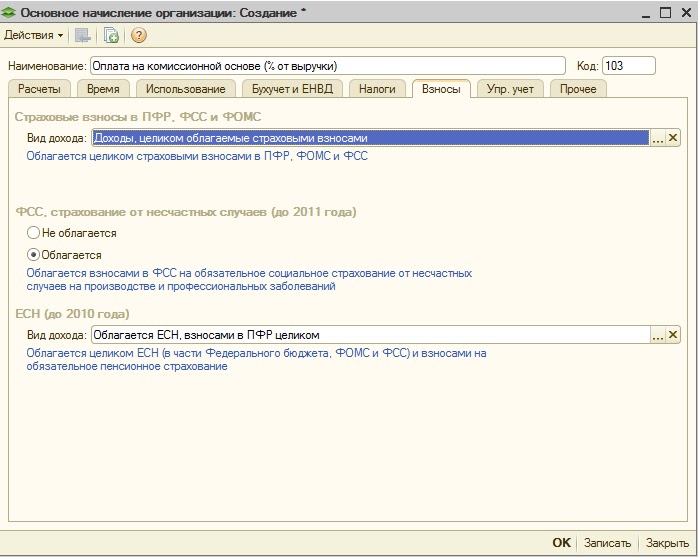Click the navigation toolbar icon next to Действия
The width and height of the screenshot is (698, 557).
[82, 35]
